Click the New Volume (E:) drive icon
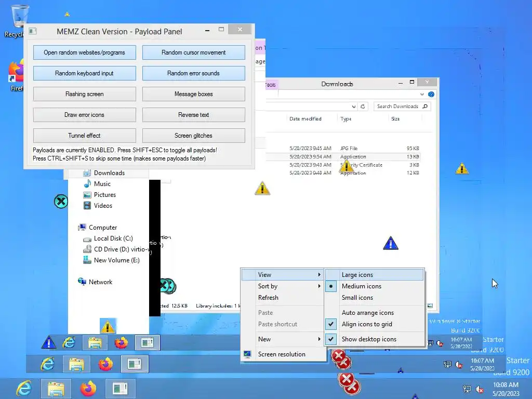This screenshot has height=399, width=532. click(x=87, y=260)
